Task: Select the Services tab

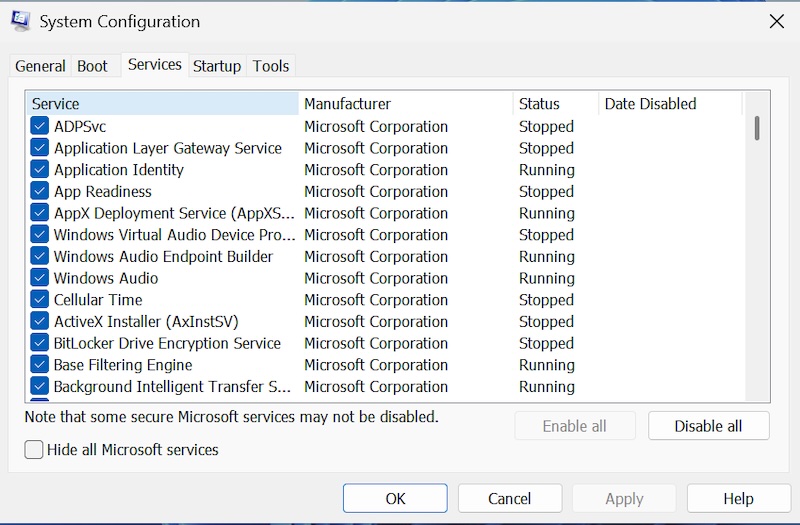Action: click(x=155, y=65)
